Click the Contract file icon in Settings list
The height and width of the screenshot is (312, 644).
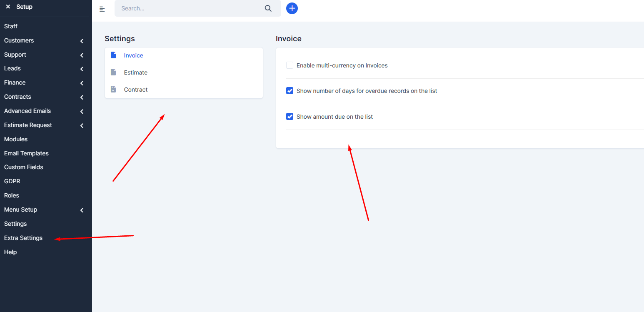coord(113,89)
